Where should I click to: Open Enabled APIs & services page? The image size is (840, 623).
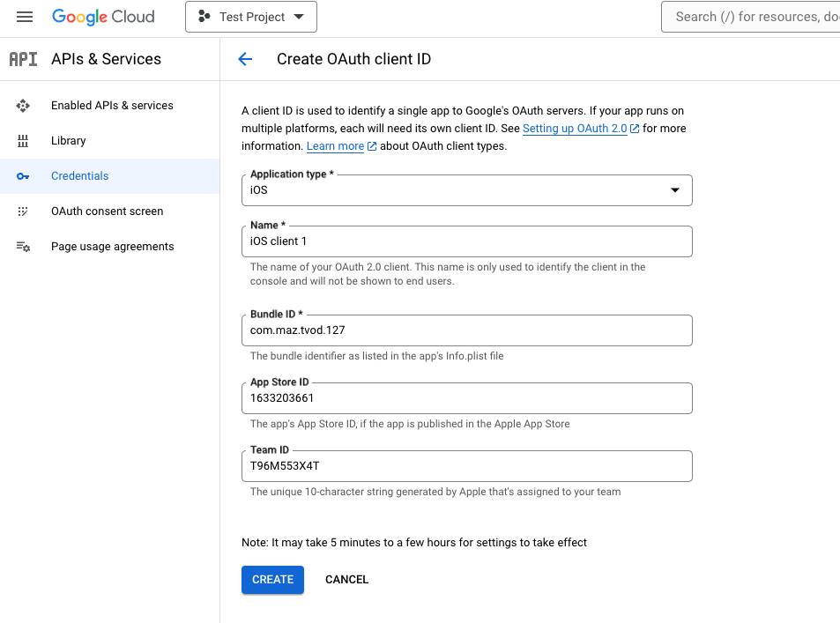[110, 106]
